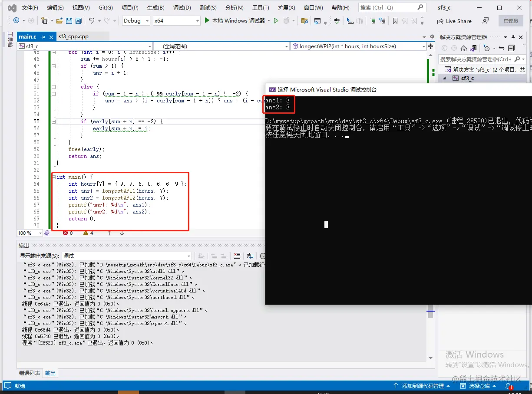Click switch views icon in Solution Explorer
532x394 pixels.
474,48
